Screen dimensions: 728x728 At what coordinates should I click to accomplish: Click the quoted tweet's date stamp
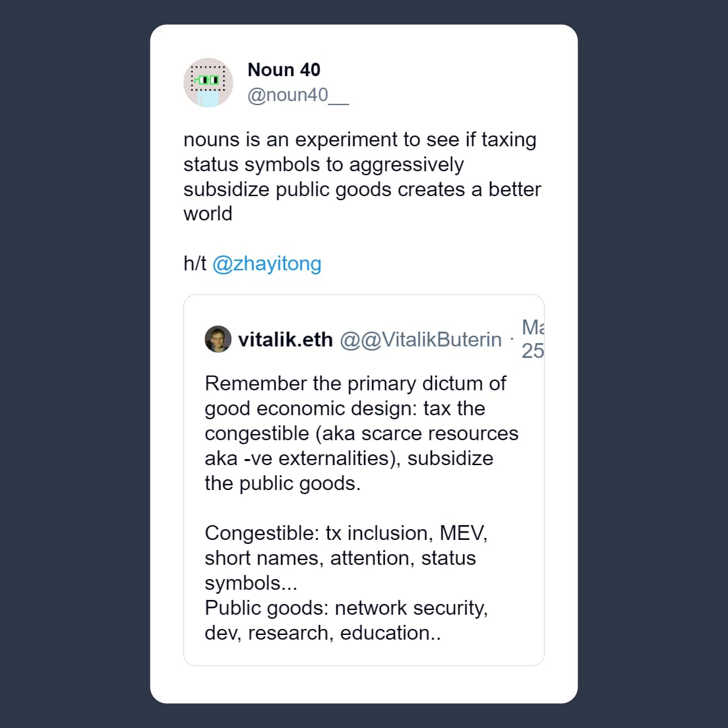tap(533, 339)
